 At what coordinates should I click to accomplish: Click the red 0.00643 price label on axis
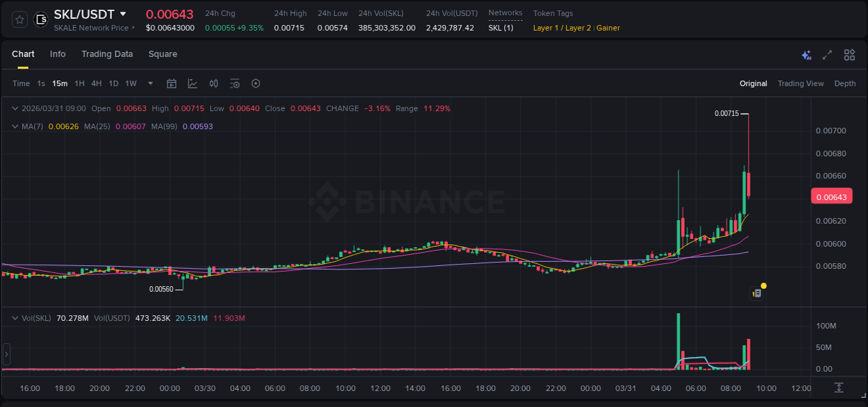(831, 196)
